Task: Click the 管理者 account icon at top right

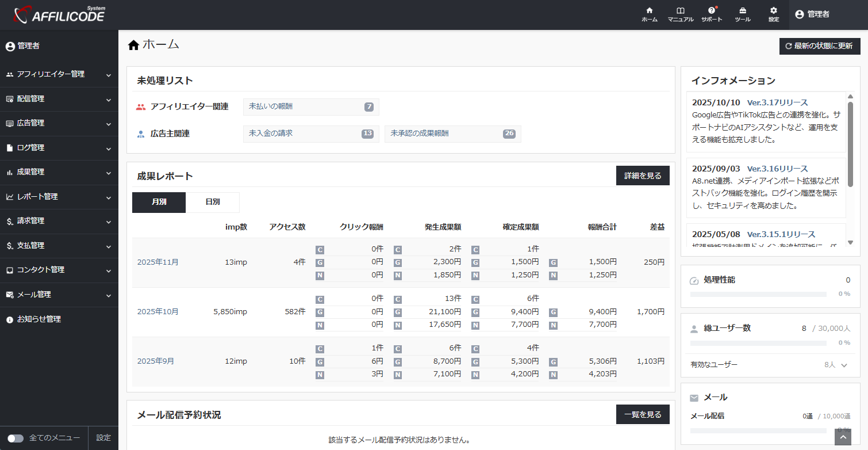Action: (798, 14)
